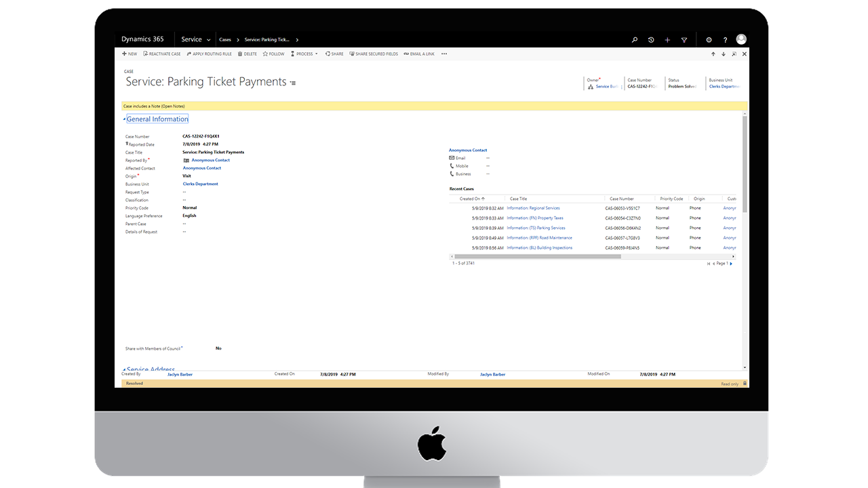This screenshot has height=488, width=868.
Task: Create a new case with the New button
Action: pyautogui.click(x=129, y=54)
